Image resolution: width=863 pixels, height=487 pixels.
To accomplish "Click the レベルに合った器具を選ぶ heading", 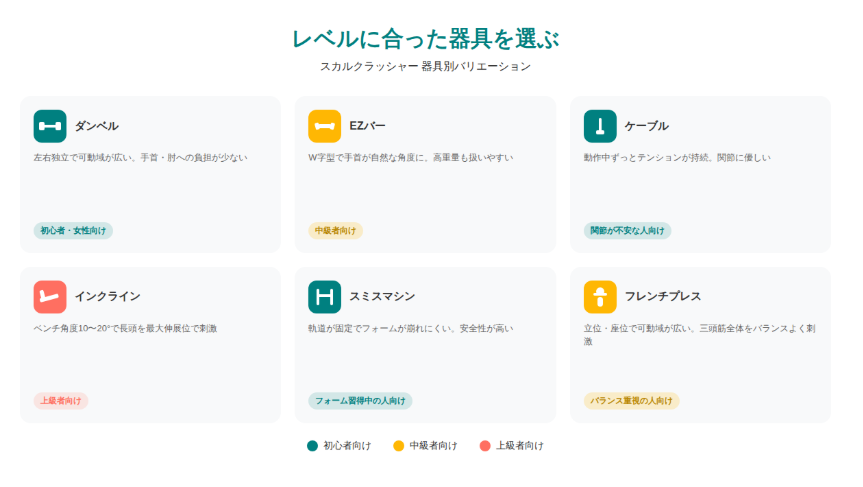I will tap(425, 39).
